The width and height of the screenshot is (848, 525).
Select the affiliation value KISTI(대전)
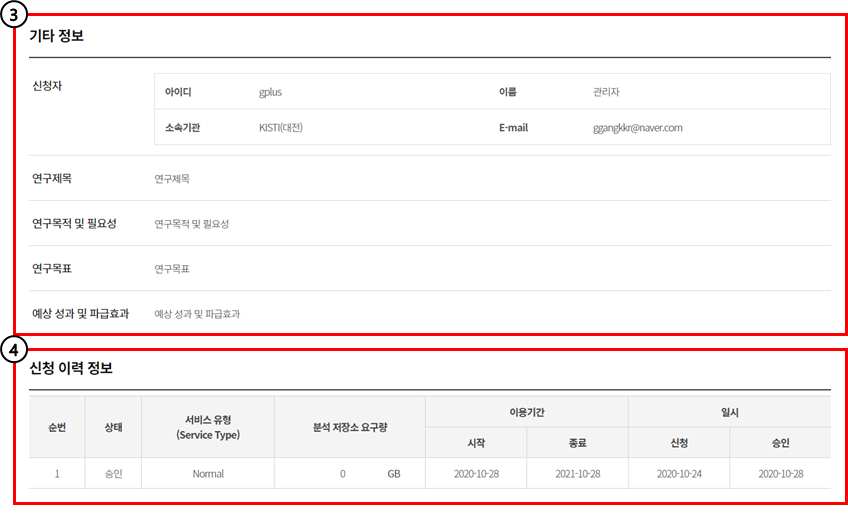[x=280, y=128]
